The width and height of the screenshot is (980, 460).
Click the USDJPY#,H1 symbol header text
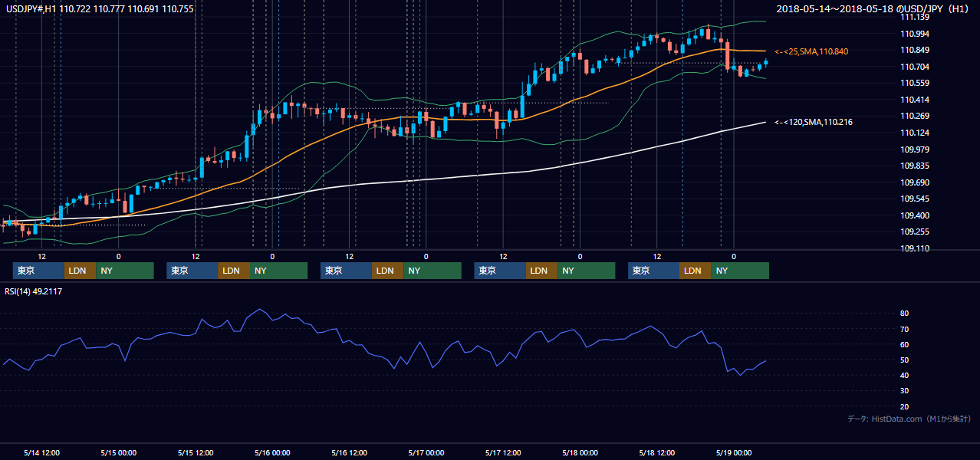click(99, 8)
